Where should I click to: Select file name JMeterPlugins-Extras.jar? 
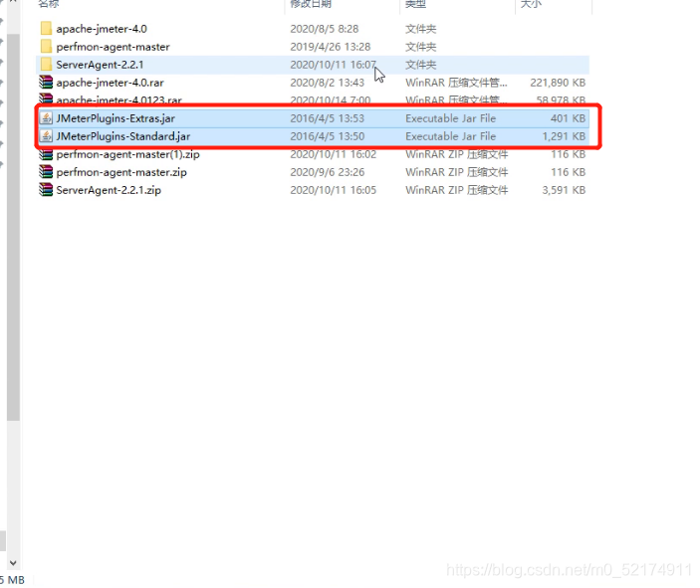(116, 118)
